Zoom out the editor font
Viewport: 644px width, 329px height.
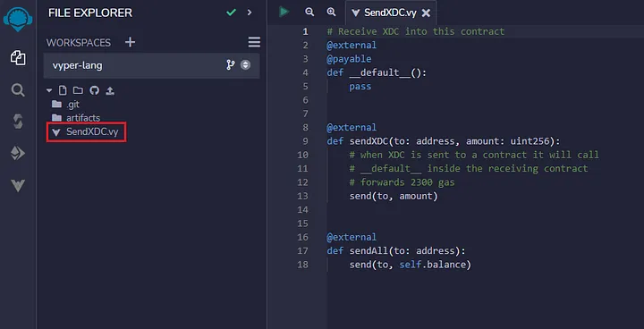point(309,12)
